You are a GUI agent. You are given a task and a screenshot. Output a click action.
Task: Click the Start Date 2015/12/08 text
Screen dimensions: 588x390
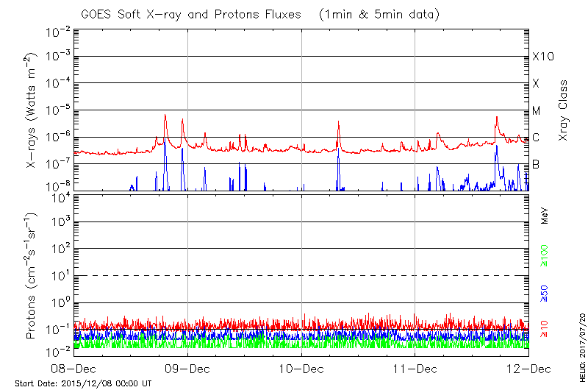pyautogui.click(x=83, y=383)
